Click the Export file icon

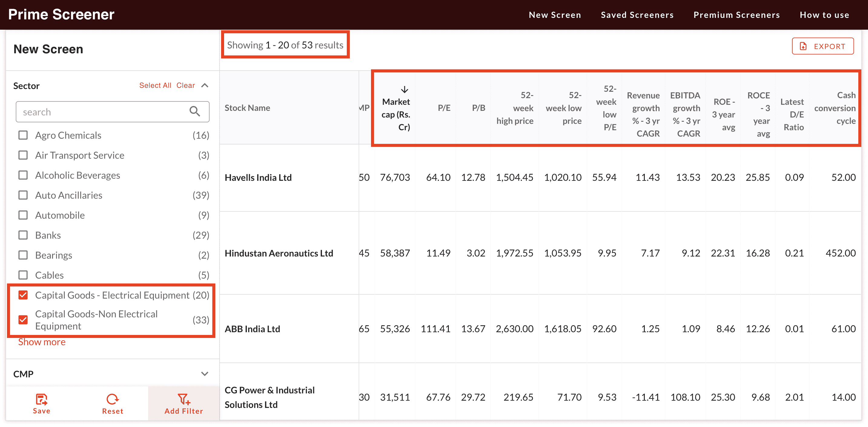803,46
